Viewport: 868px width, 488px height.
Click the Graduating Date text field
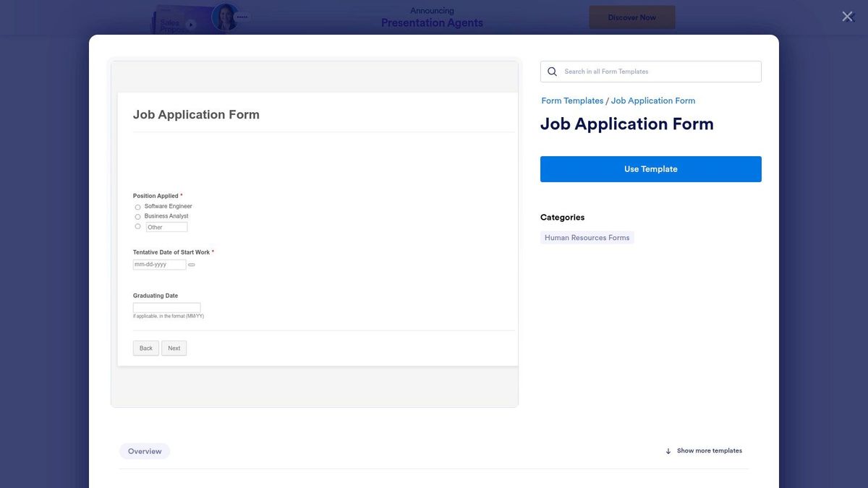(166, 307)
